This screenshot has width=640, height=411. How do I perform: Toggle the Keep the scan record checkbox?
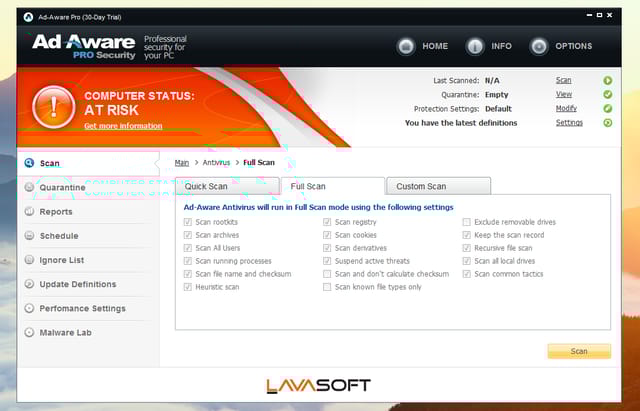467,235
